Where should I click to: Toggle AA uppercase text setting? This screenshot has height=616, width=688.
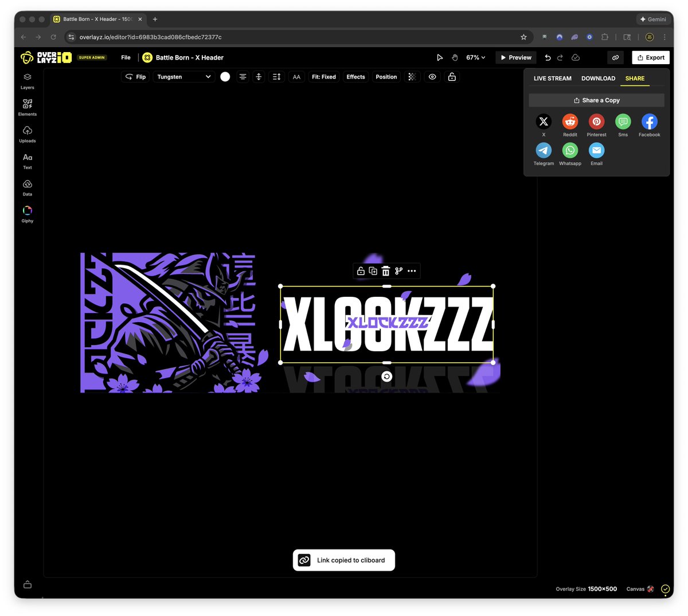click(296, 77)
